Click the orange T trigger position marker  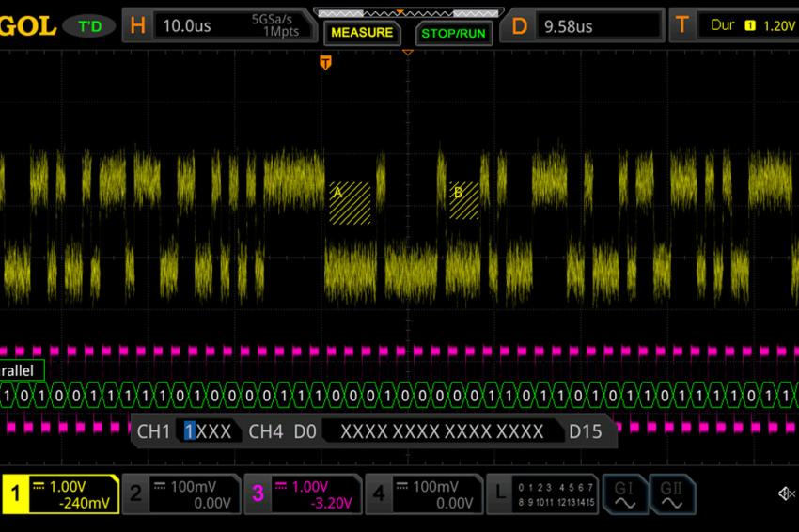click(325, 63)
